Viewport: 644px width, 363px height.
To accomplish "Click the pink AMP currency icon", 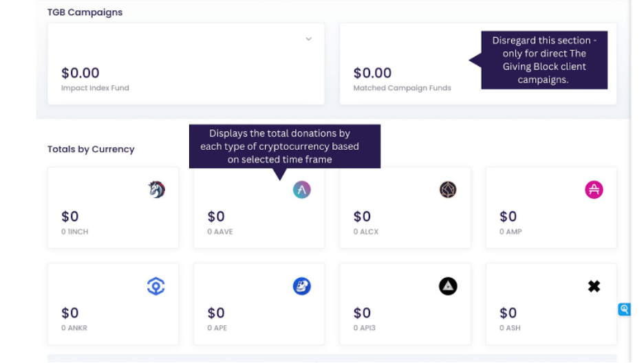I will (594, 190).
